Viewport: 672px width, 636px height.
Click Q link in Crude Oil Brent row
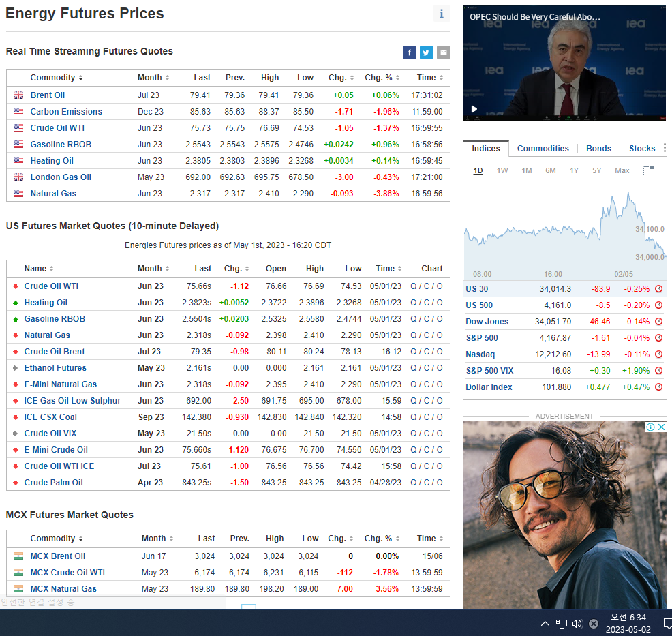coord(413,352)
